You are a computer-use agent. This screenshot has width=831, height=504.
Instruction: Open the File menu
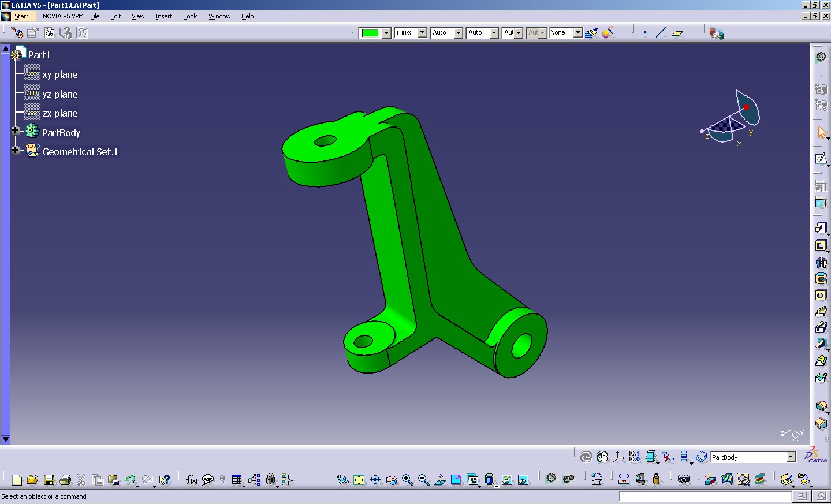(x=95, y=16)
